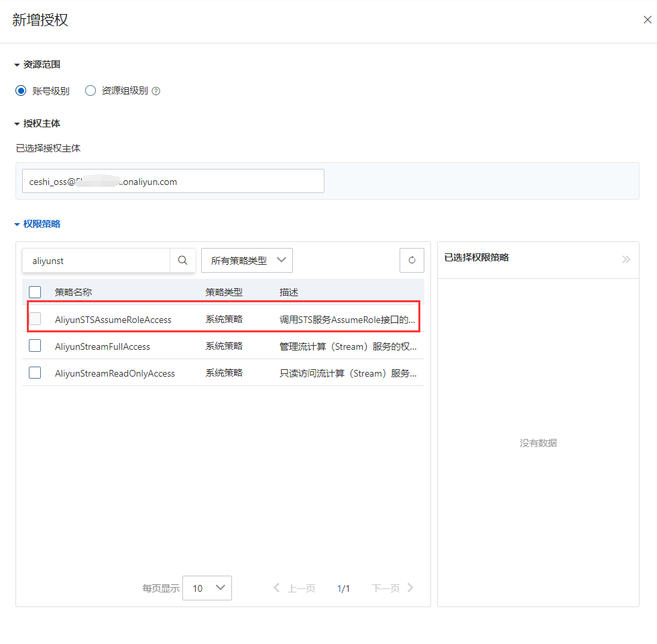Viewport: 657px width, 644px height.
Task: Select 资源组级别 radio button
Action: [x=91, y=91]
